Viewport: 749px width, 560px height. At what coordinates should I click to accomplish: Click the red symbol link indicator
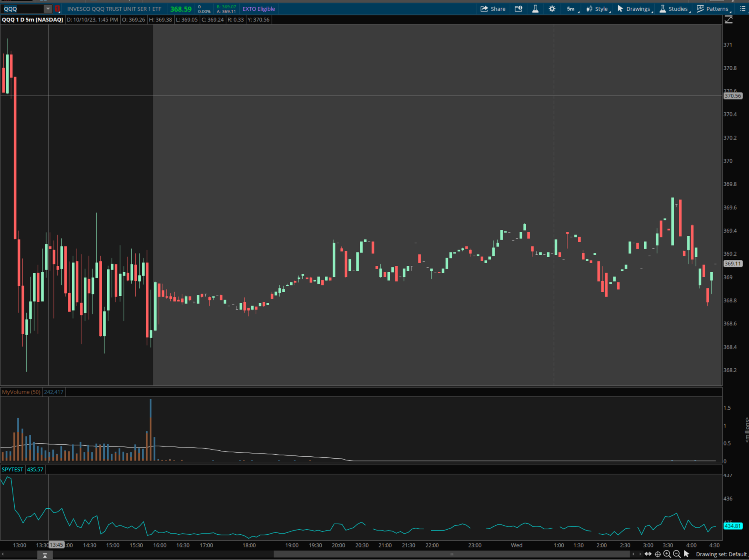(58, 9)
